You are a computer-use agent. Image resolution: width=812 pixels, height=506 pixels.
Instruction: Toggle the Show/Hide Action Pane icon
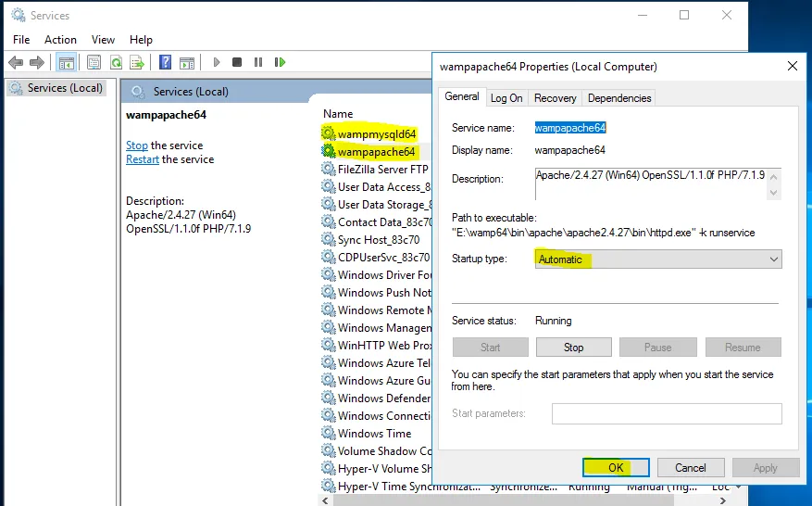187,63
